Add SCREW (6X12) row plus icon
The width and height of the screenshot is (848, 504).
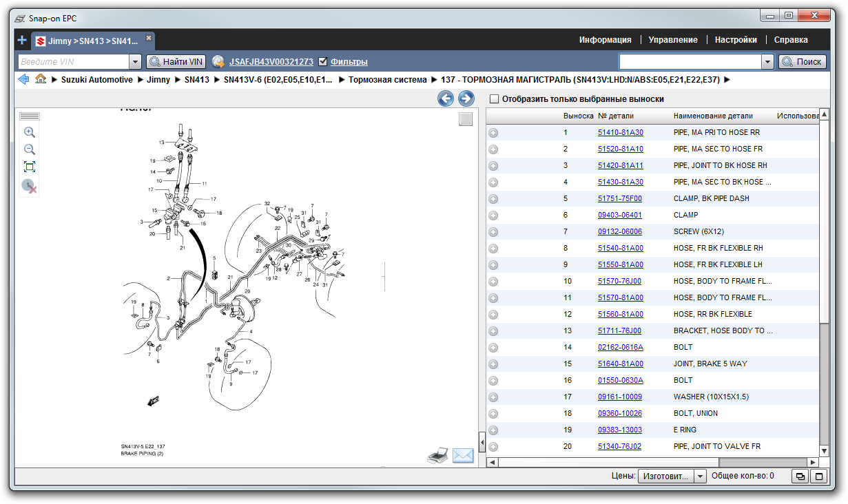tap(493, 232)
